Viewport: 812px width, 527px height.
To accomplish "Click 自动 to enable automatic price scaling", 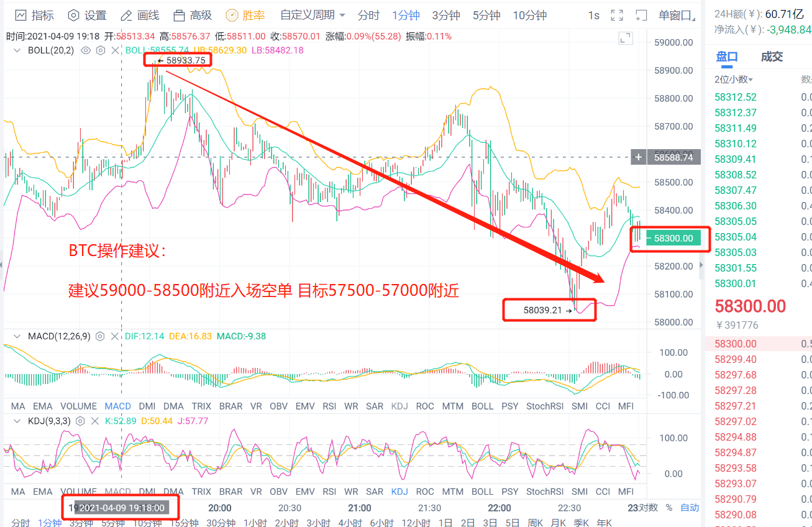I will coord(690,507).
